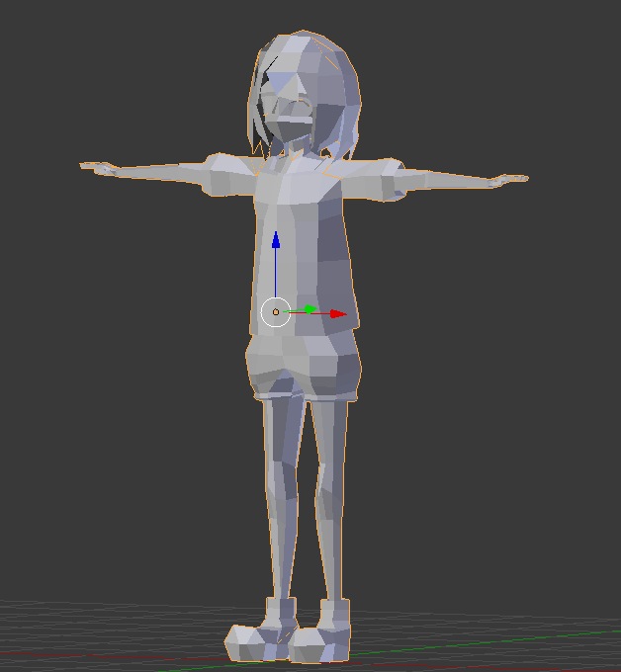Click the blue Z-axis gizmo arrow
The image size is (621, 672).
[276, 240]
